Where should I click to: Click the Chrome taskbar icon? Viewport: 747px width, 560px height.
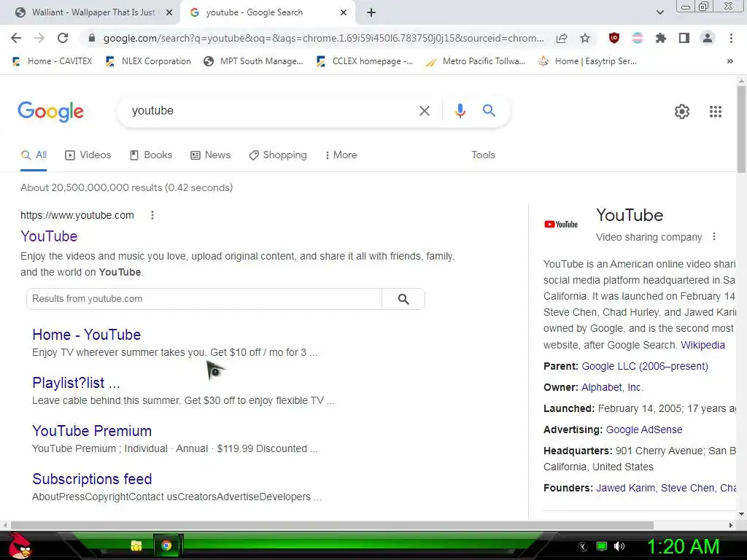(x=166, y=545)
